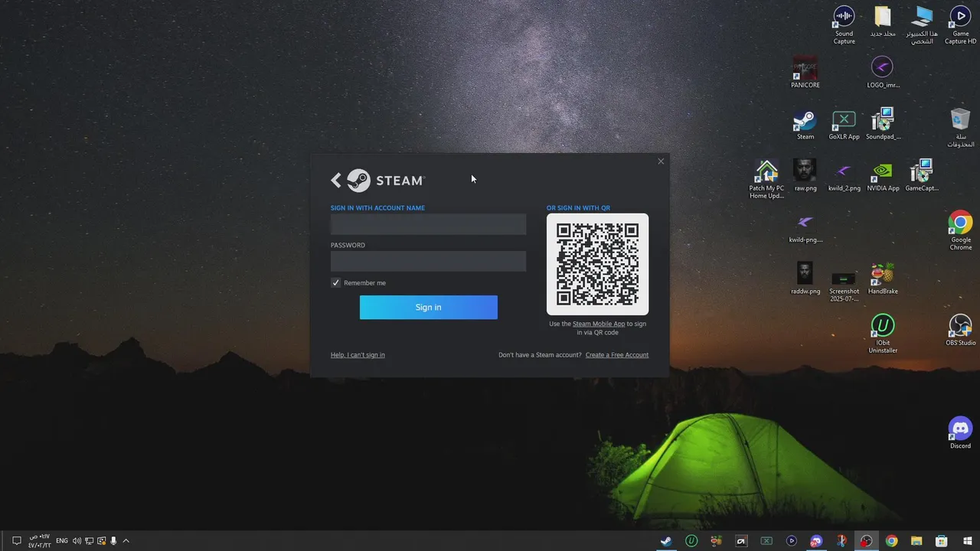Select the PANICORE desktop shortcut
980x551 pixels.
point(805,73)
